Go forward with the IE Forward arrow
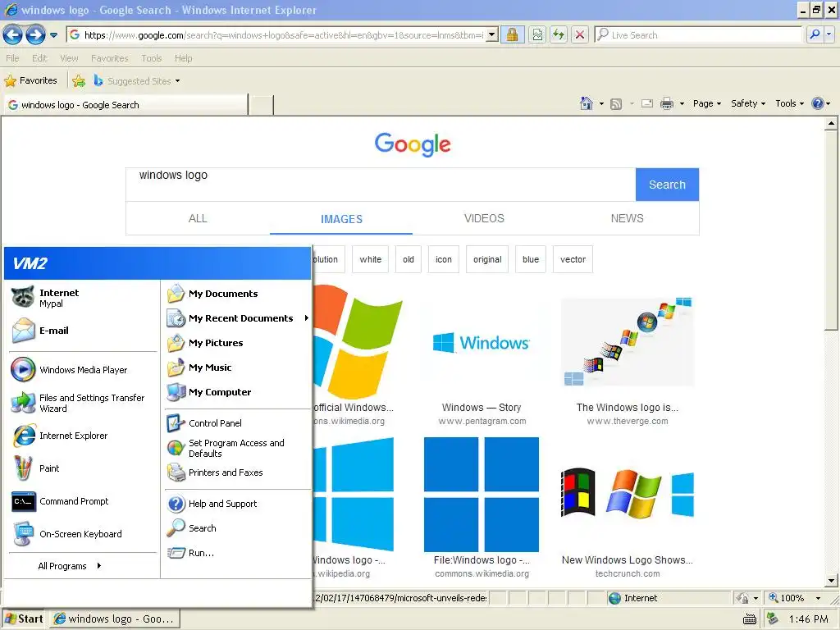Image resolution: width=840 pixels, height=630 pixels. [35, 35]
